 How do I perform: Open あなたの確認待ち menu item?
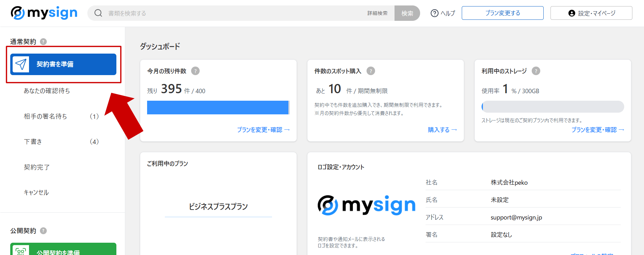pos(47,91)
